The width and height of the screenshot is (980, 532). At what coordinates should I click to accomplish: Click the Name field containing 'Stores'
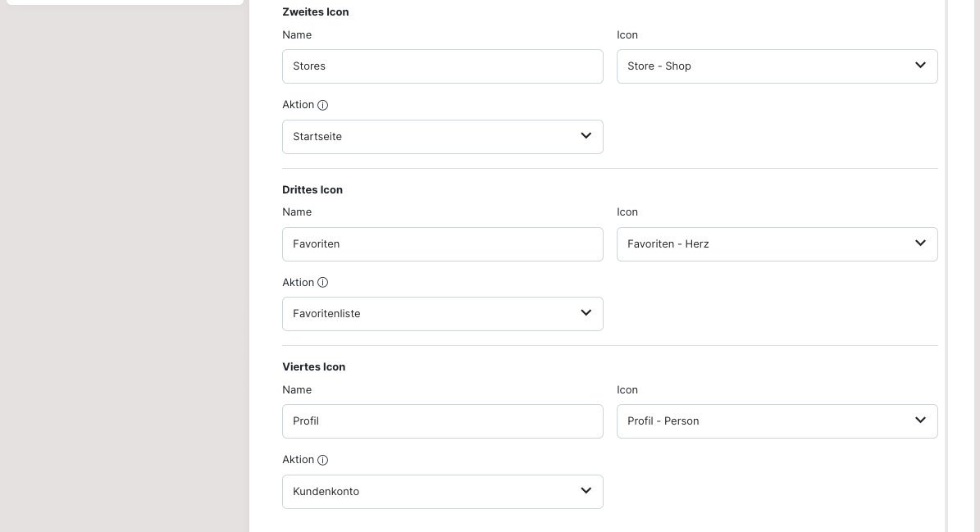click(442, 66)
